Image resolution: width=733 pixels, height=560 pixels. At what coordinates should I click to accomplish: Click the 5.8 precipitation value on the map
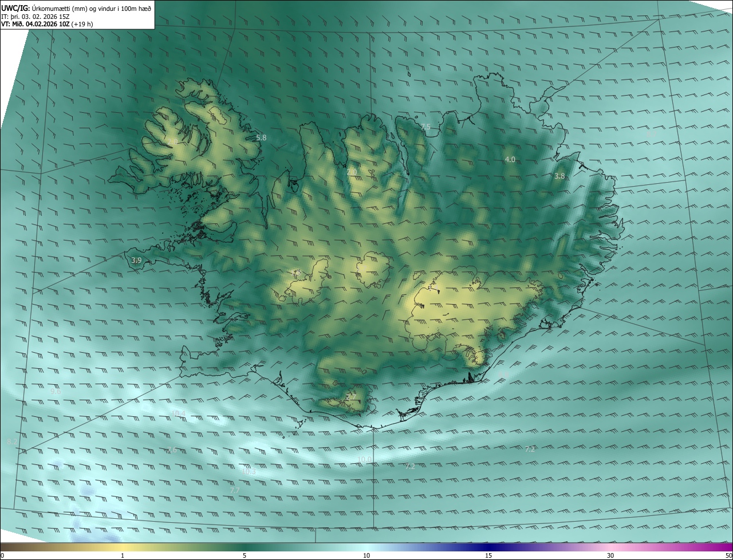[261, 138]
